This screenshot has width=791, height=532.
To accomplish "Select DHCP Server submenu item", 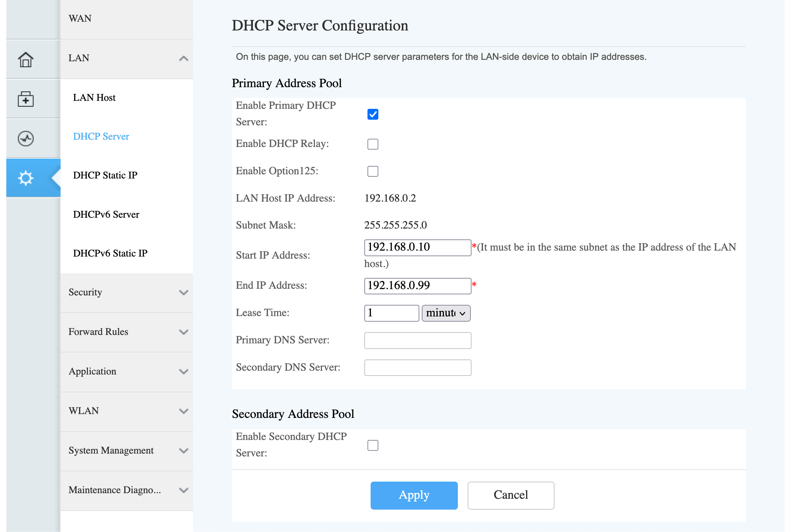I will click(x=101, y=136).
